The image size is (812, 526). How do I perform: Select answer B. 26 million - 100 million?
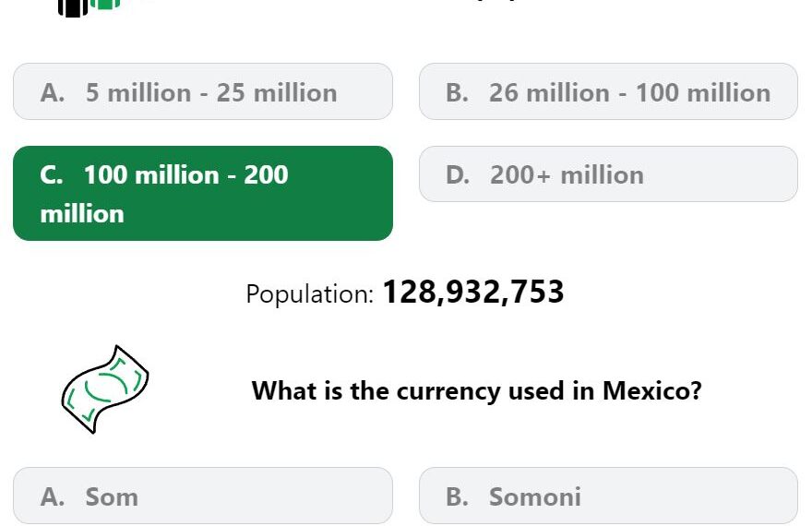click(x=608, y=91)
